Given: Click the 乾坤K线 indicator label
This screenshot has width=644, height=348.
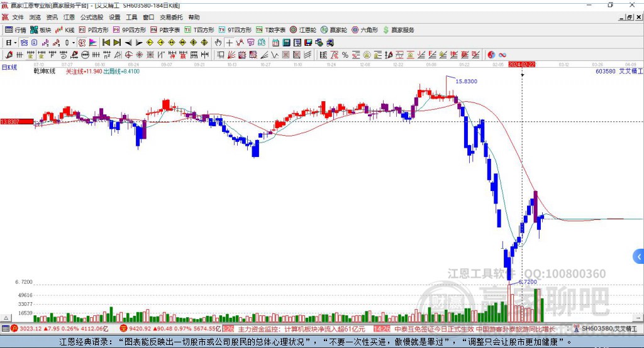Looking at the screenshot, I should coord(45,72).
